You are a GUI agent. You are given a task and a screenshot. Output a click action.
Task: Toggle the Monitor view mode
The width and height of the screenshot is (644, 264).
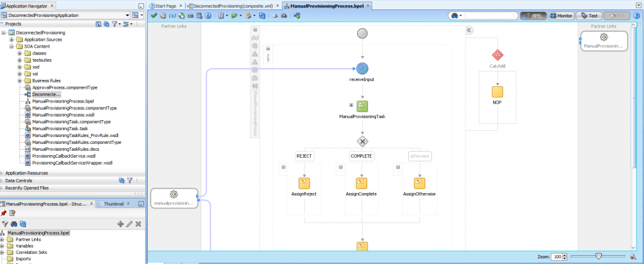pos(561,15)
